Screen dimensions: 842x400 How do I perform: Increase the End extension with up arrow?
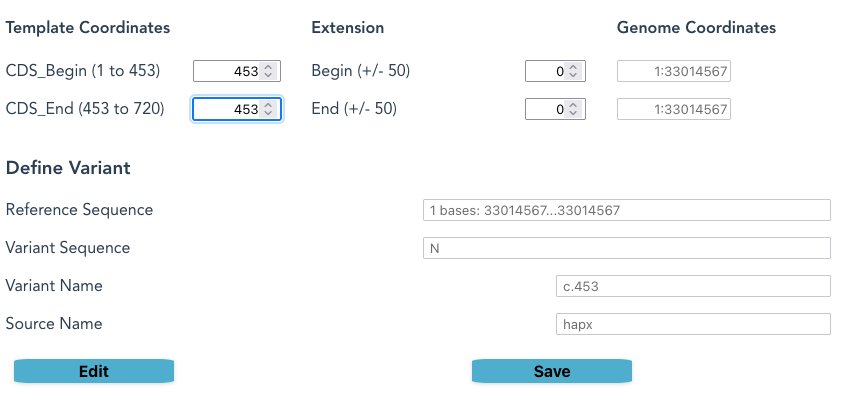[x=572, y=105]
